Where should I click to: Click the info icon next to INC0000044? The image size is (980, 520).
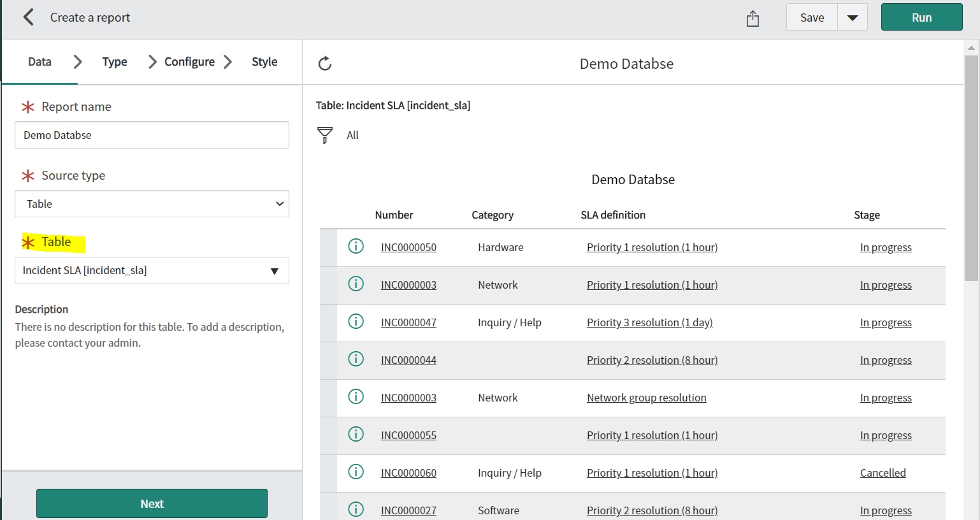(356, 359)
